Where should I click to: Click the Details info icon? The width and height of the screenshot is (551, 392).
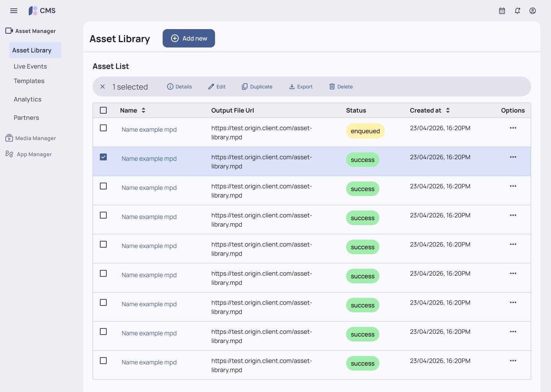170,87
